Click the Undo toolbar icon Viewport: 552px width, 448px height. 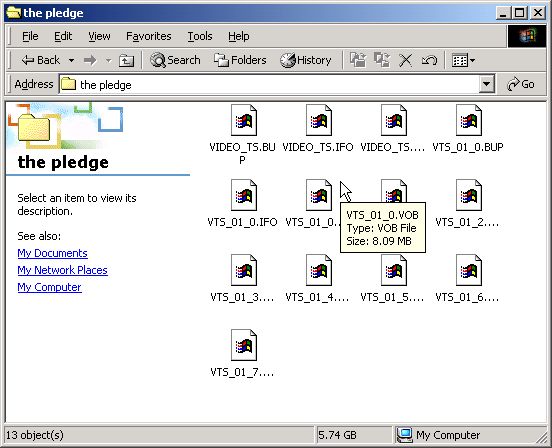[429, 60]
